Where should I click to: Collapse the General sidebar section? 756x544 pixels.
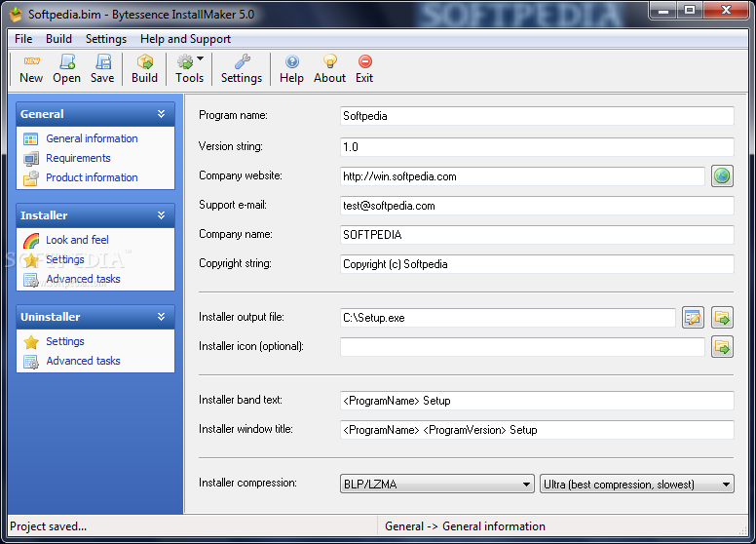coord(161,114)
